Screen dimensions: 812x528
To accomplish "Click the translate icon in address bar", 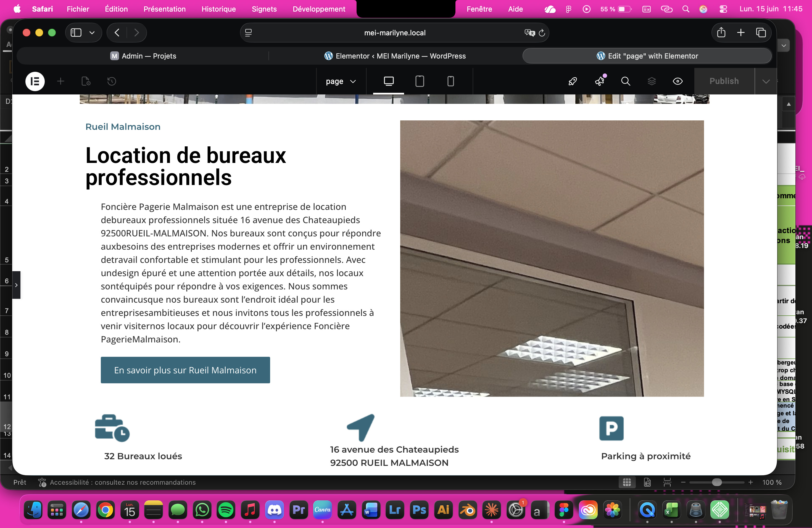I will tap(529, 33).
